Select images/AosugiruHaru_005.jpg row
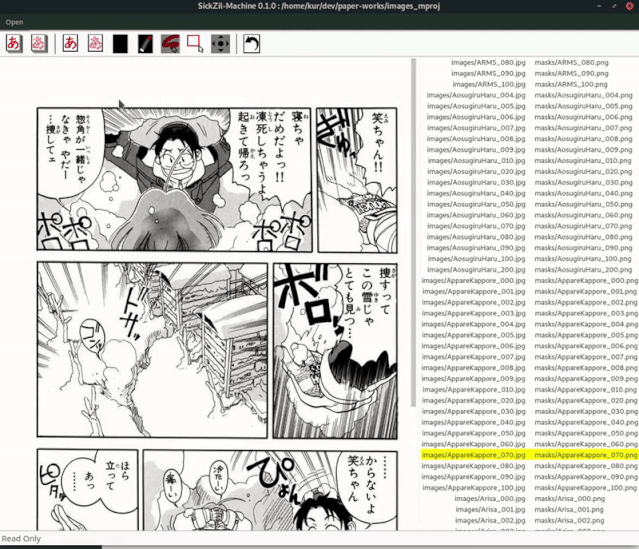This screenshot has height=549, width=639. point(476,106)
